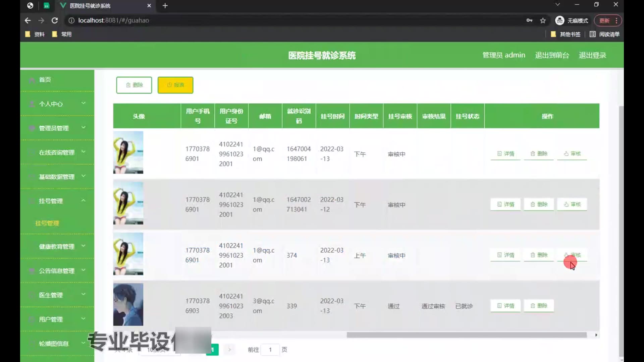Open the 常用 bookmark folder
This screenshot has width=644, height=362.
pos(62,34)
